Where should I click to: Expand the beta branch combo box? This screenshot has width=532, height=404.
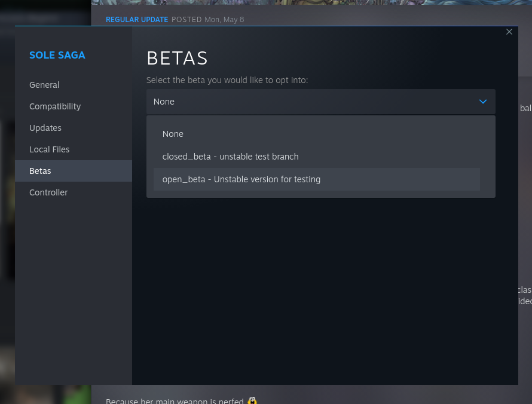coord(321,102)
